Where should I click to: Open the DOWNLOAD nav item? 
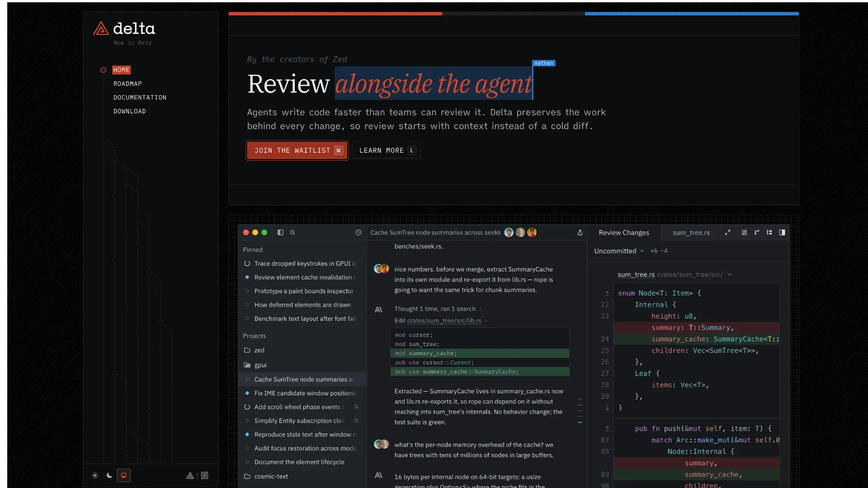pos(130,112)
